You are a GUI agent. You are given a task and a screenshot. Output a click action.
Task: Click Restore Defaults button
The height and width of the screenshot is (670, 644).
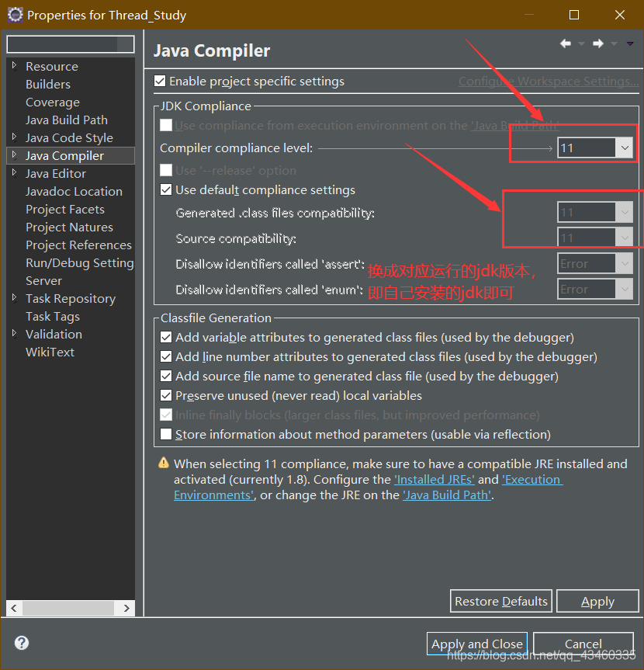pos(501,601)
